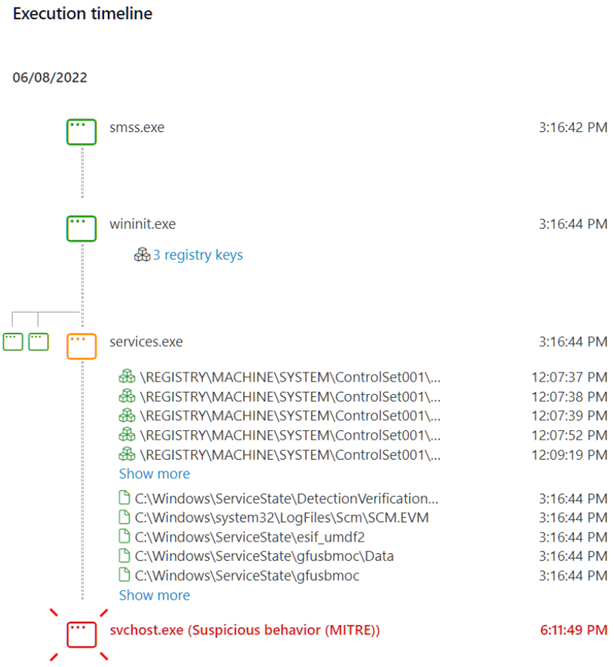
Task: Select the second small sibling process icon
Action: (x=38, y=342)
